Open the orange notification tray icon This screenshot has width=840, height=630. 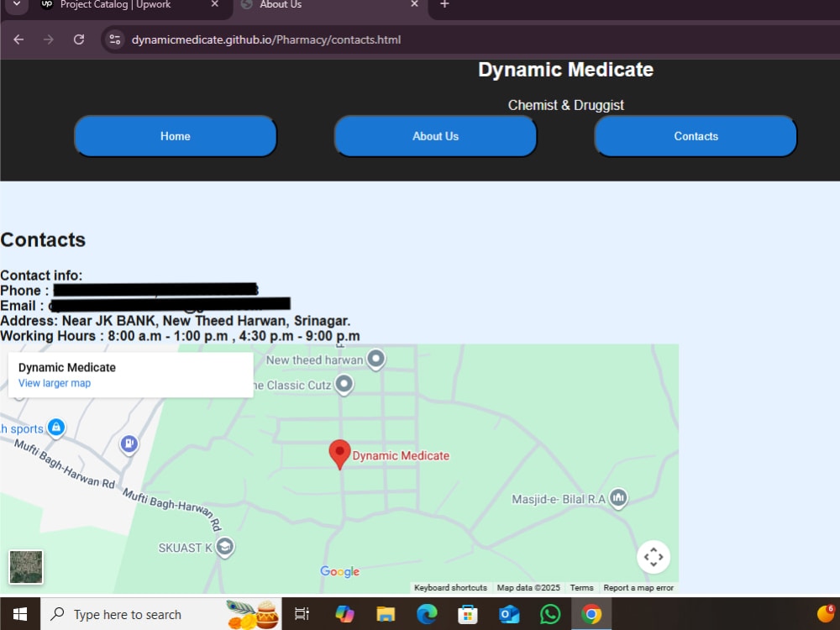826,613
